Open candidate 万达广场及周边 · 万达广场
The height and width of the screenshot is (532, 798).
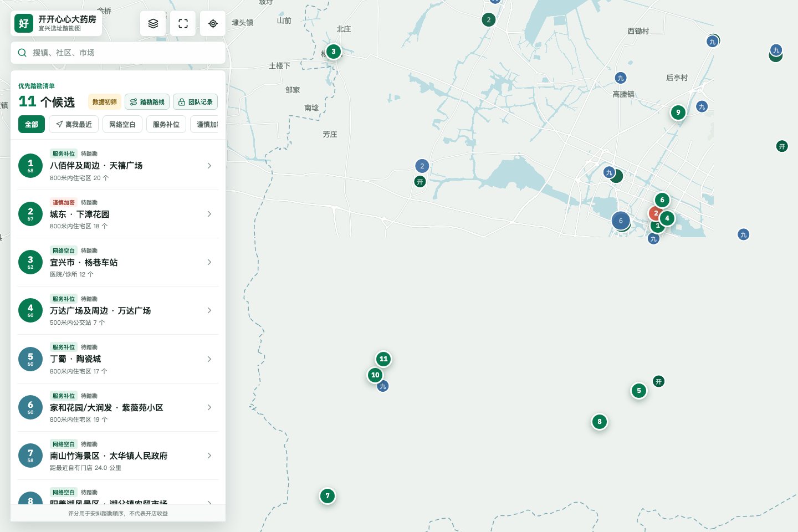tap(118, 310)
